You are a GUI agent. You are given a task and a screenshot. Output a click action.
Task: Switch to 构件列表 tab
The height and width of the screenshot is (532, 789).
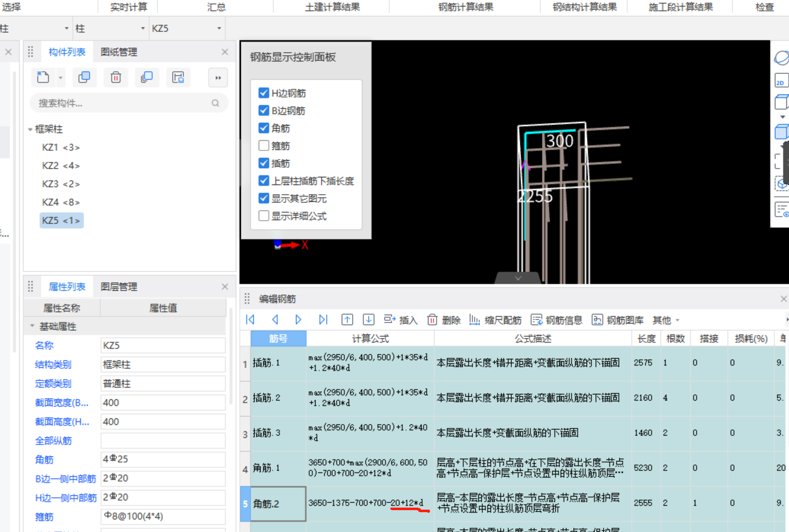(67, 52)
